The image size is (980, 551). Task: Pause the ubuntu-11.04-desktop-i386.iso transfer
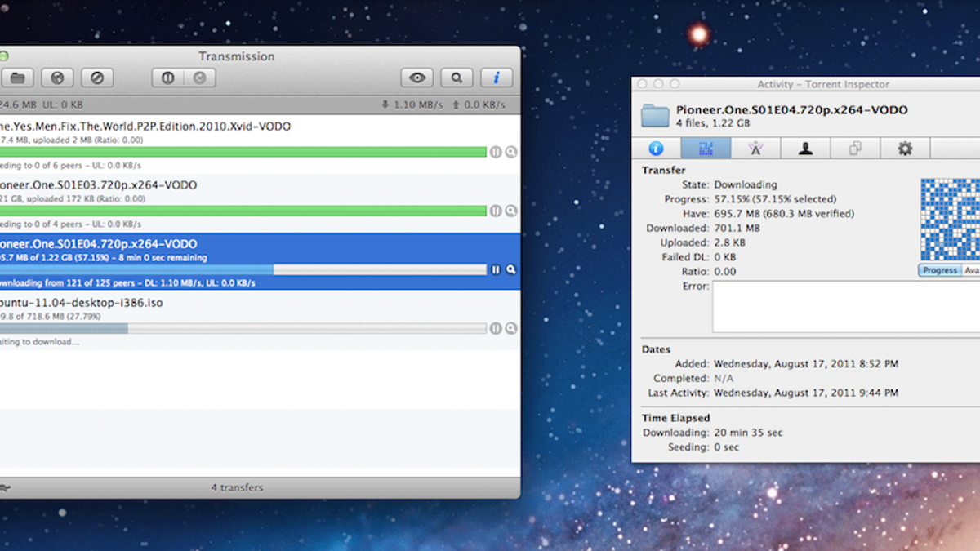(x=496, y=328)
